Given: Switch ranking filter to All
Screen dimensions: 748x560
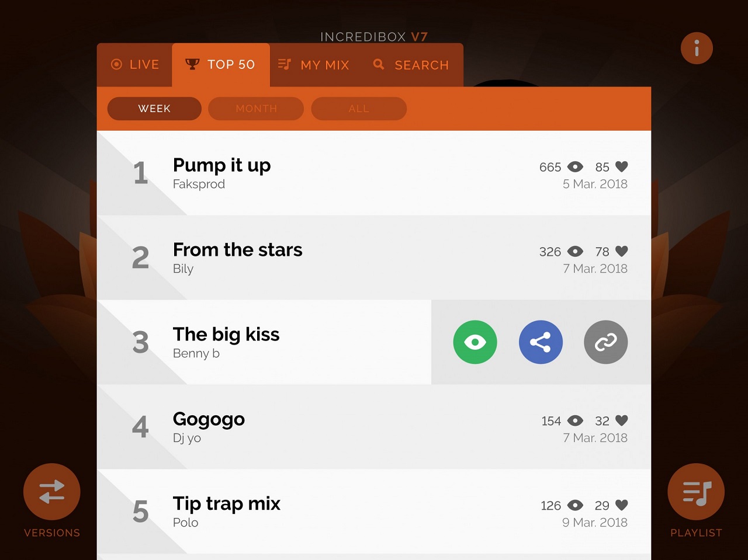Looking at the screenshot, I should point(359,109).
